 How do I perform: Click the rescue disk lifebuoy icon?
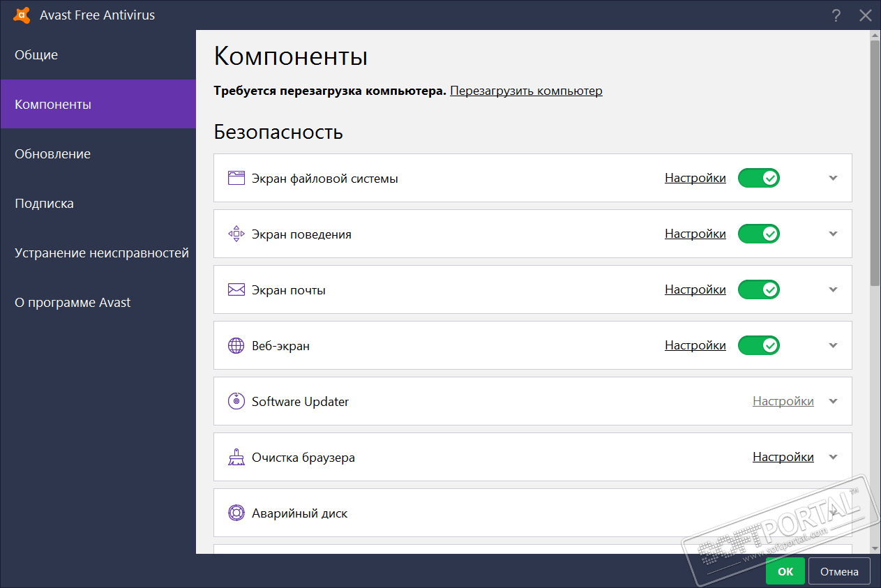[x=236, y=513]
